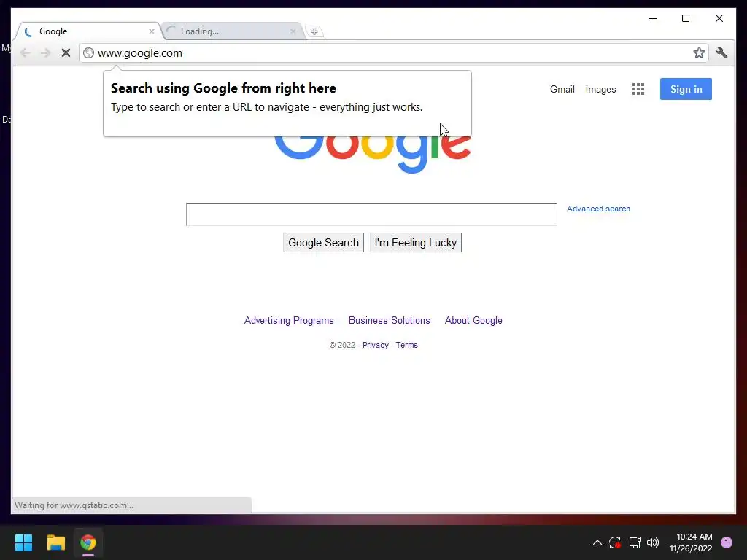Switch to the Loading tab

pyautogui.click(x=233, y=31)
